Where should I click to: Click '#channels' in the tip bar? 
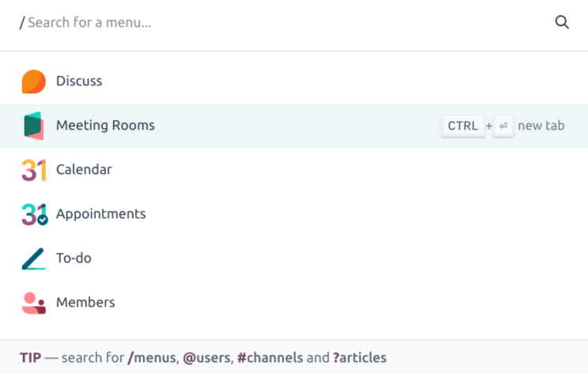[x=269, y=357]
